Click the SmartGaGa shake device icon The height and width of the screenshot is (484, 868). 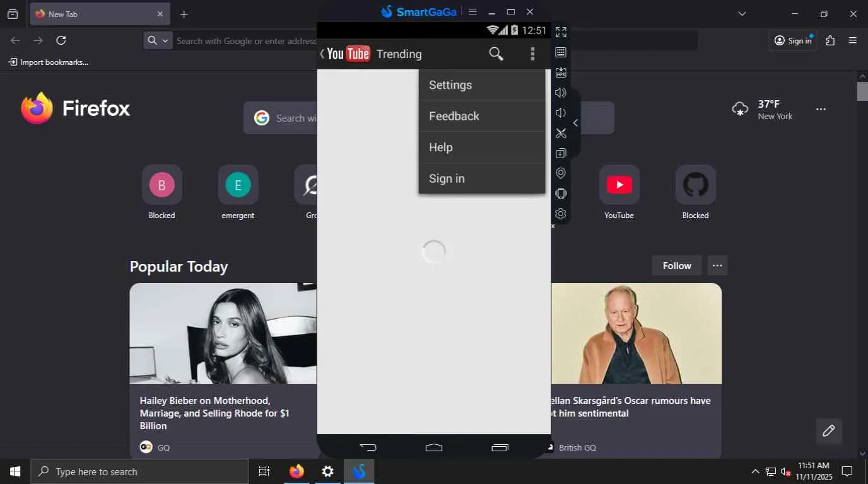(x=561, y=193)
